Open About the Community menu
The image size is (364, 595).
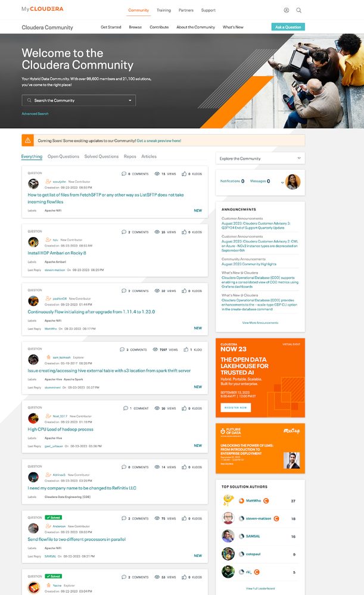[x=195, y=27]
